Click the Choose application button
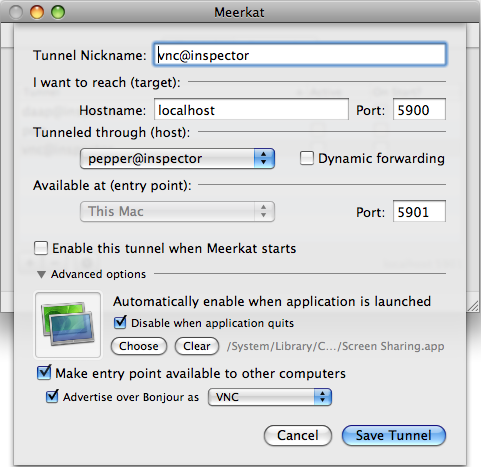 pos(139,346)
